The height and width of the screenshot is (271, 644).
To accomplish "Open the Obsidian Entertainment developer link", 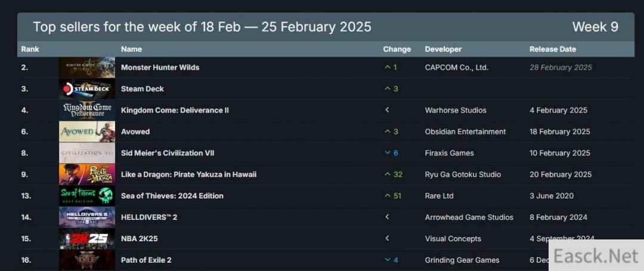I will [x=465, y=132].
